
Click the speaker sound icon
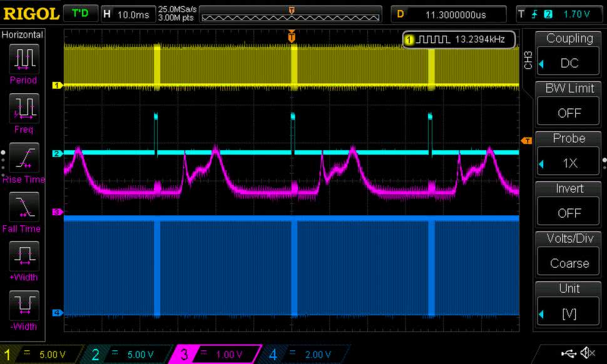[587, 353]
